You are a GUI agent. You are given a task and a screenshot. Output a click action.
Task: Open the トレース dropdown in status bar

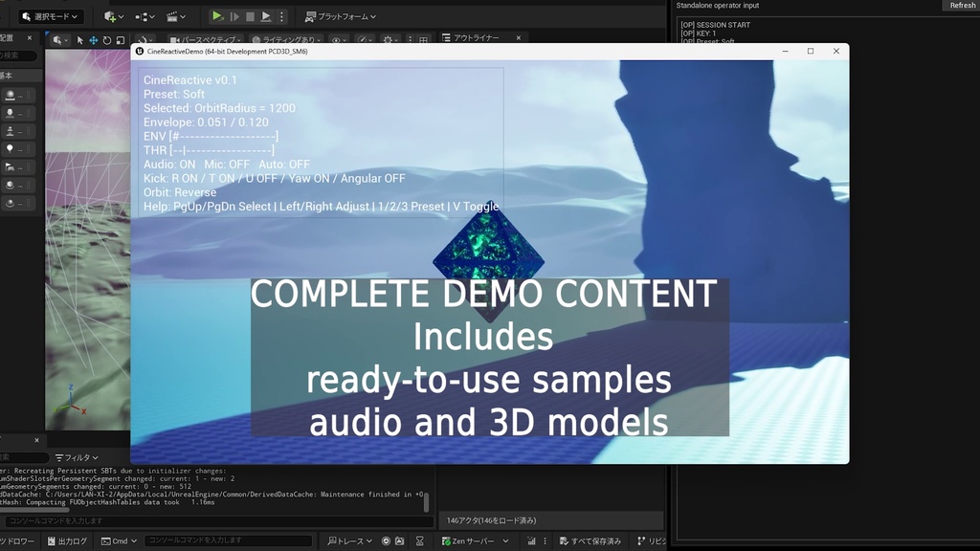(x=350, y=541)
